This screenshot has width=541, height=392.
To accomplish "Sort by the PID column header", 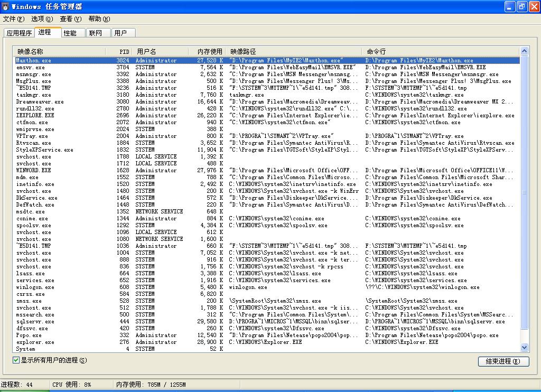I will pyautogui.click(x=119, y=52).
